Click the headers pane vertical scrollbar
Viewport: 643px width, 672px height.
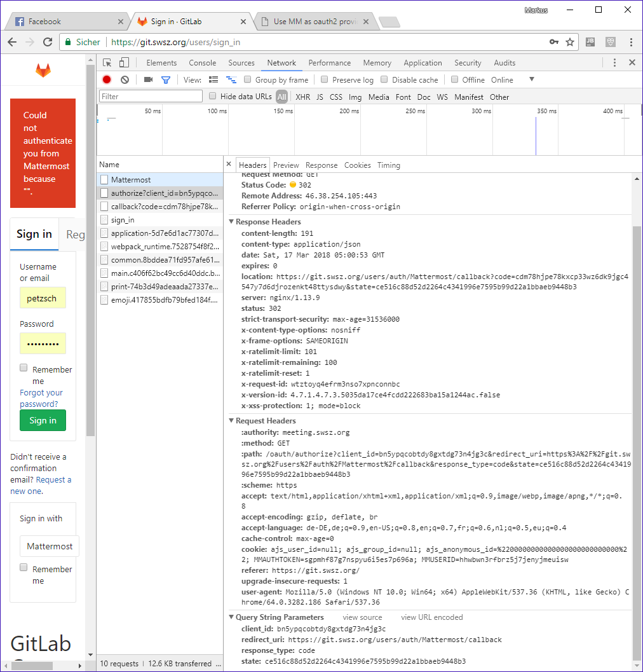pyautogui.click(x=637, y=442)
